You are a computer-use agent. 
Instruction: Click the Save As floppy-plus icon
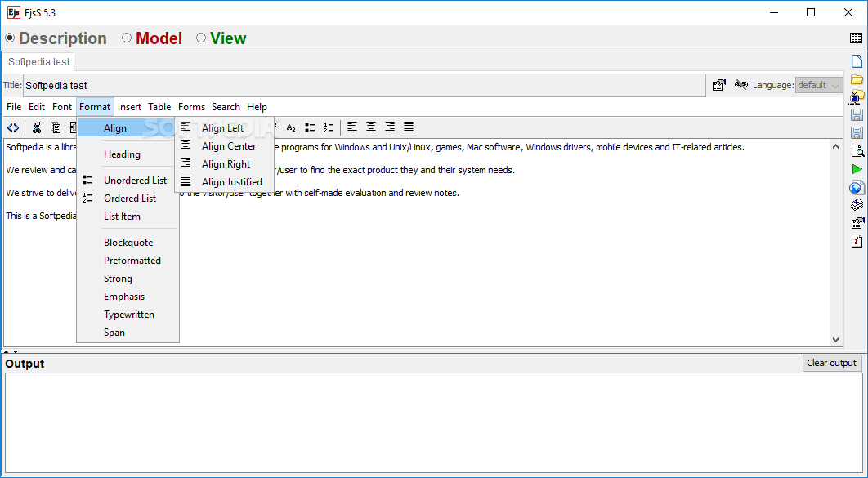pyautogui.click(x=857, y=132)
